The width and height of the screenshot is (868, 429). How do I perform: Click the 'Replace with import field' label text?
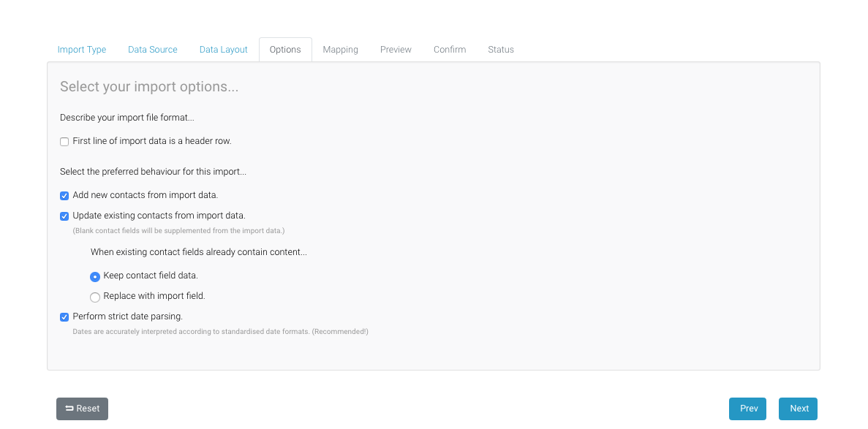click(154, 296)
